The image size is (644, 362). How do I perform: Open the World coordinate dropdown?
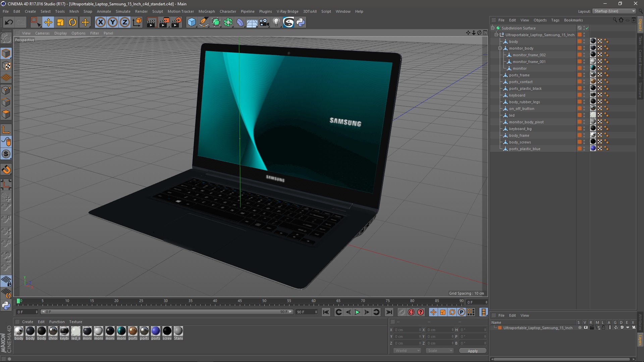tap(407, 351)
